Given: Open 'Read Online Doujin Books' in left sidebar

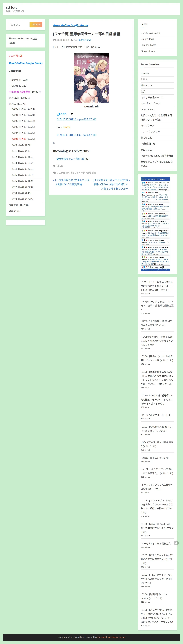Looking at the screenshot, I should [26, 63].
